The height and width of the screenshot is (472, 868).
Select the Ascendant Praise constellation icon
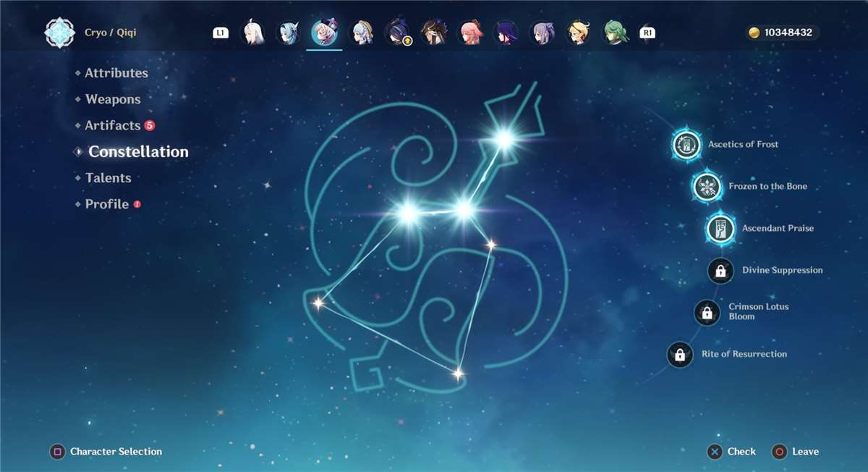coord(720,229)
